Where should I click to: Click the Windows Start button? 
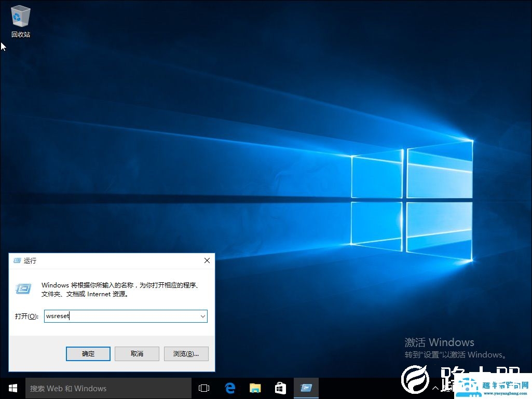pyautogui.click(x=12, y=388)
